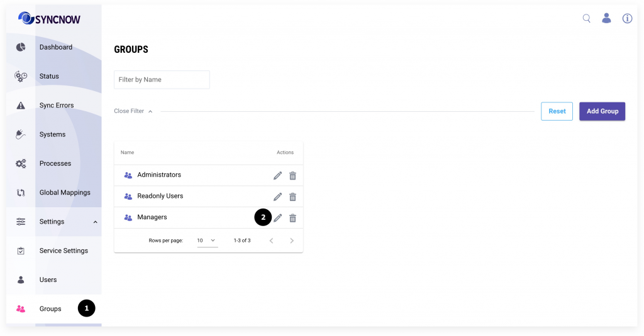Open the search magnifier icon
The height and width of the screenshot is (336, 644).
tap(587, 18)
